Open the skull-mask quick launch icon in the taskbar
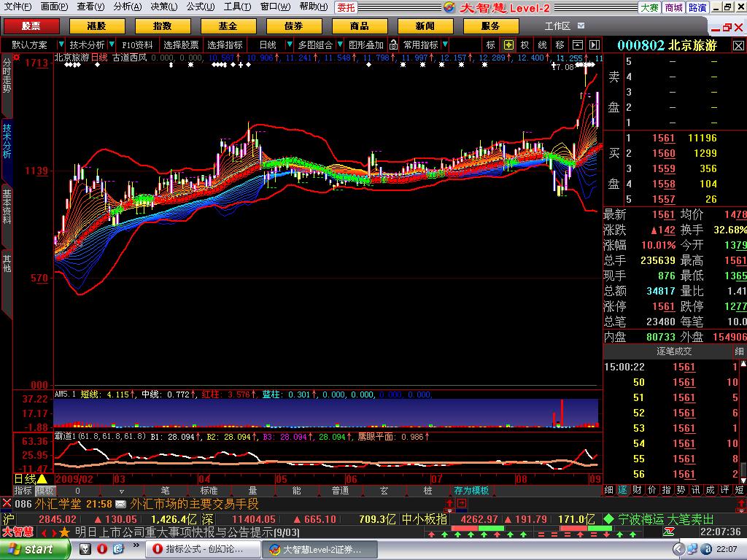 pyautogui.click(x=85, y=549)
